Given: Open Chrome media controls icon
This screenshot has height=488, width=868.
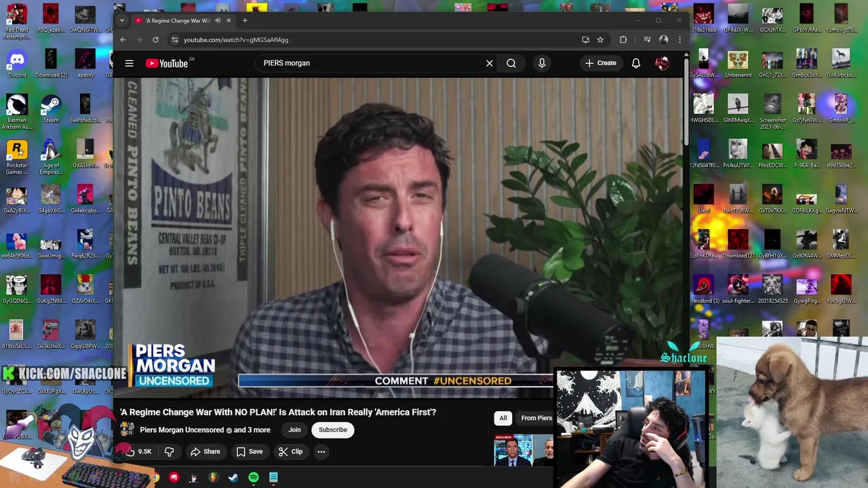Looking at the screenshot, I should click(647, 40).
